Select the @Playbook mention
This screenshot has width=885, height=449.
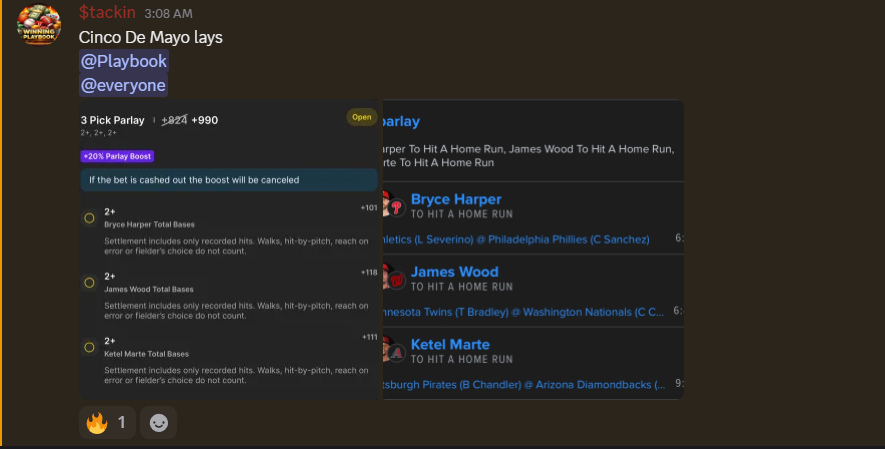[x=124, y=61]
